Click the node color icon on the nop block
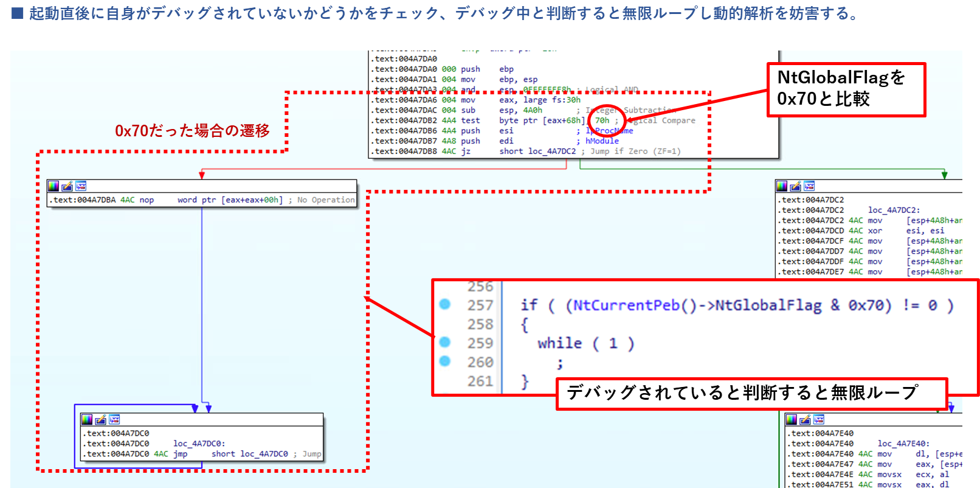Screen dimensions: 980x488 [x=53, y=186]
